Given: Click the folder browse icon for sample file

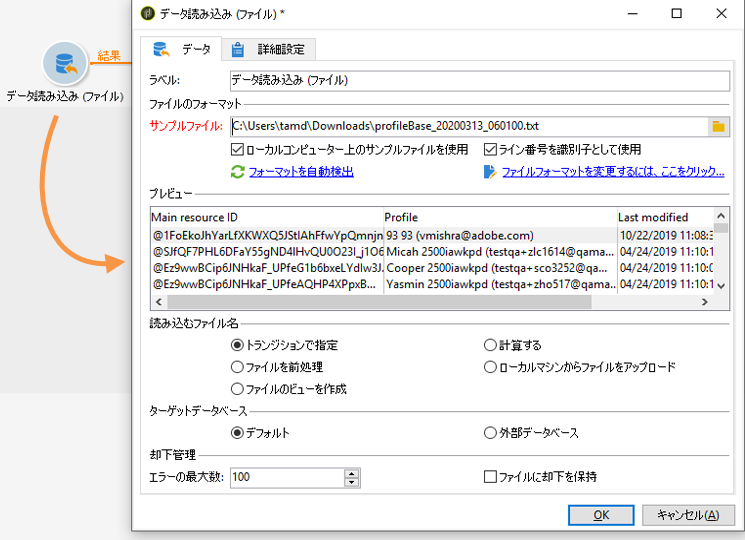Looking at the screenshot, I should pos(718,126).
